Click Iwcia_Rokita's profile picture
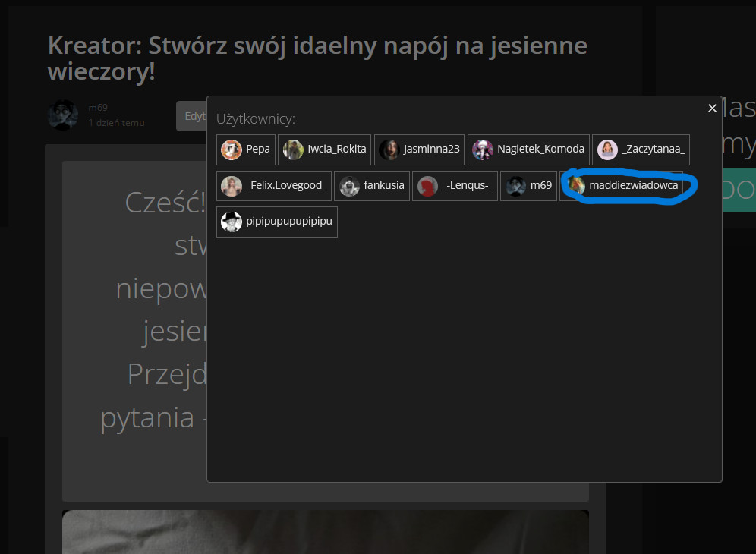The image size is (756, 554). [293, 150]
